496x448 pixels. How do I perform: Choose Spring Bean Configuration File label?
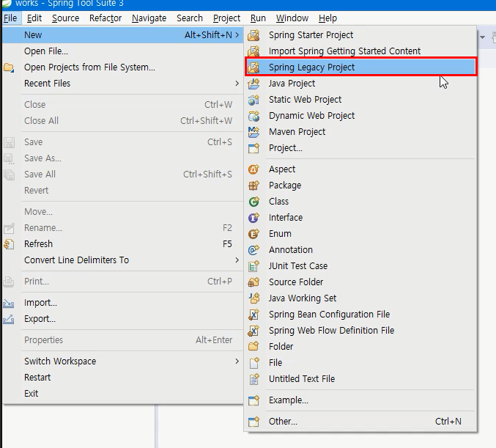coord(329,315)
